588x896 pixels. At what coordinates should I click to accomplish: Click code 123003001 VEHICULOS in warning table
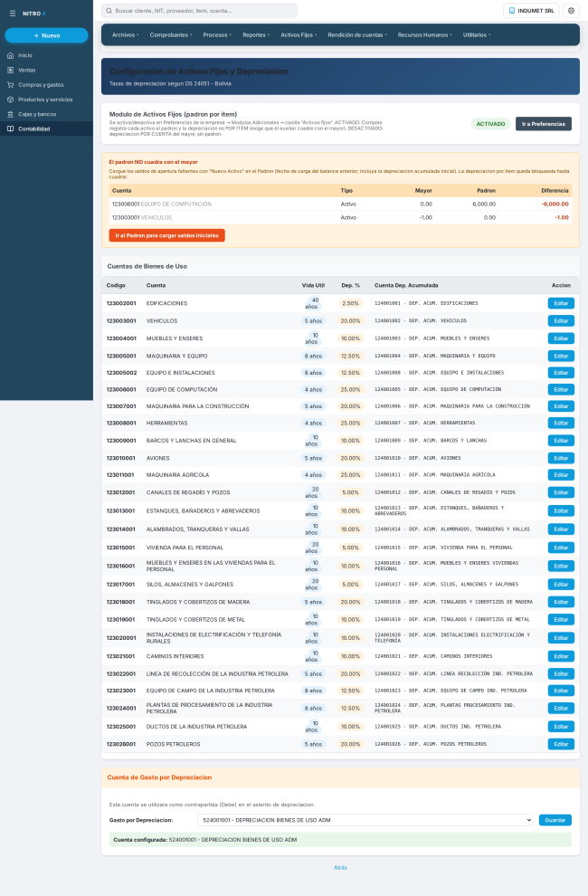[x=142, y=218]
